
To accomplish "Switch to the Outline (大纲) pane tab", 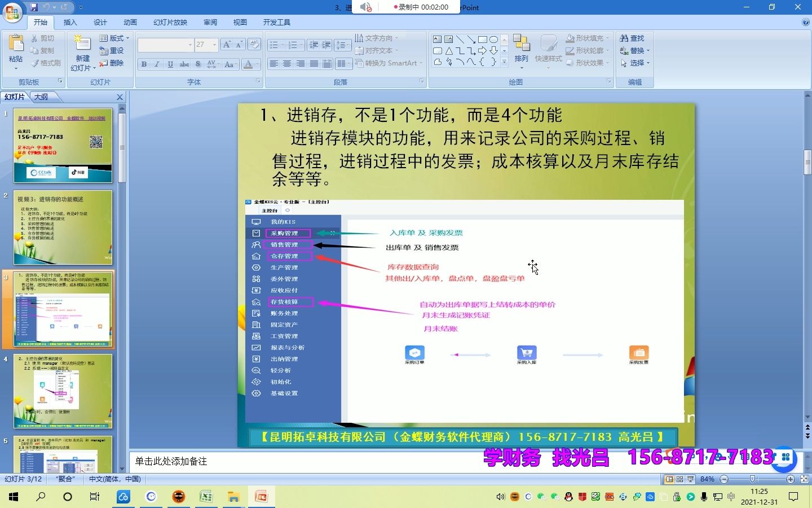I will (x=41, y=97).
